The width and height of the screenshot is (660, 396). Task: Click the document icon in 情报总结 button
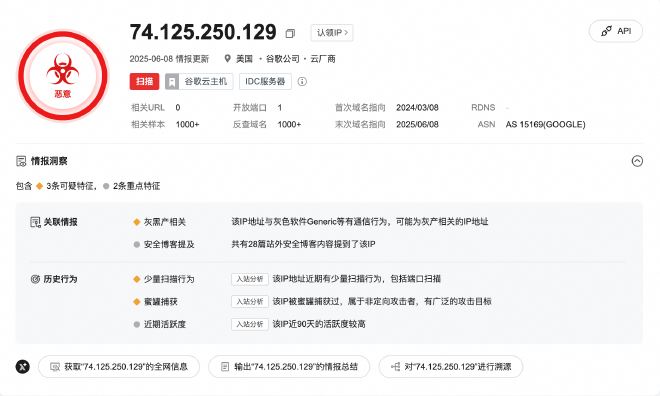click(225, 367)
